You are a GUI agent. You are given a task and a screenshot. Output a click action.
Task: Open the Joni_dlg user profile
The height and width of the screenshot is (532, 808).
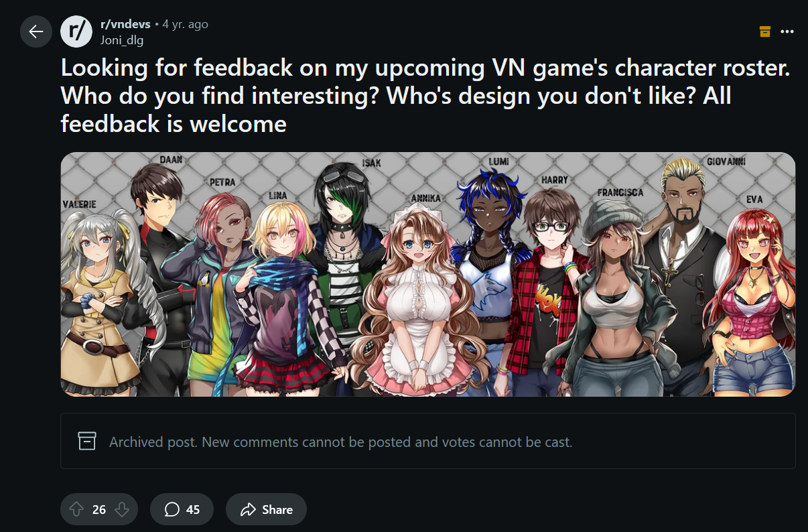(x=121, y=40)
